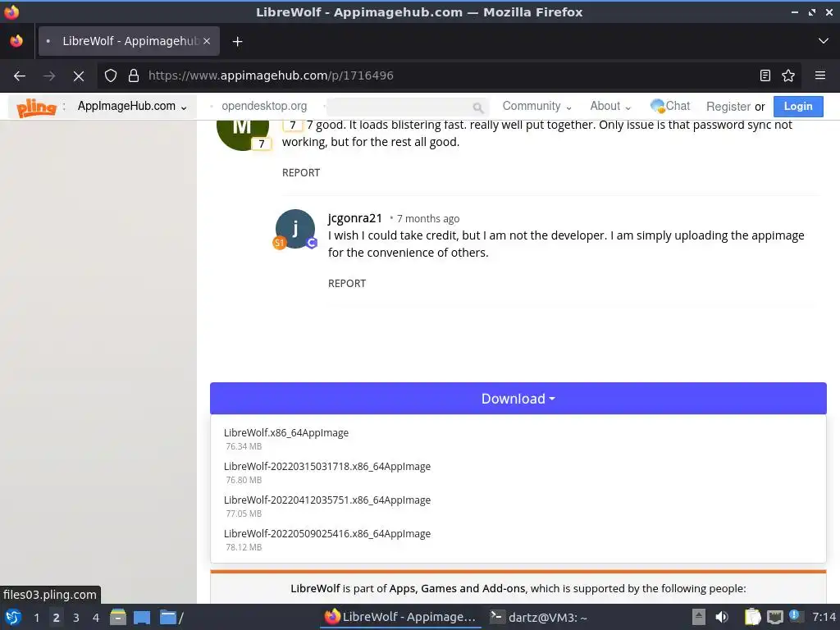Viewport: 840px width, 630px height.
Task: Open the system start menu icon
Action: click(13, 617)
